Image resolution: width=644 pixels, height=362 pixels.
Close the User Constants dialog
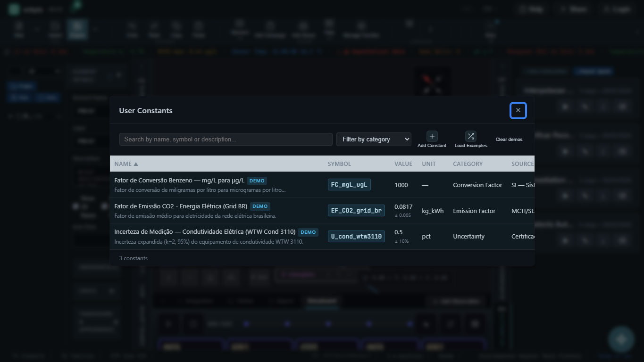coord(518,110)
